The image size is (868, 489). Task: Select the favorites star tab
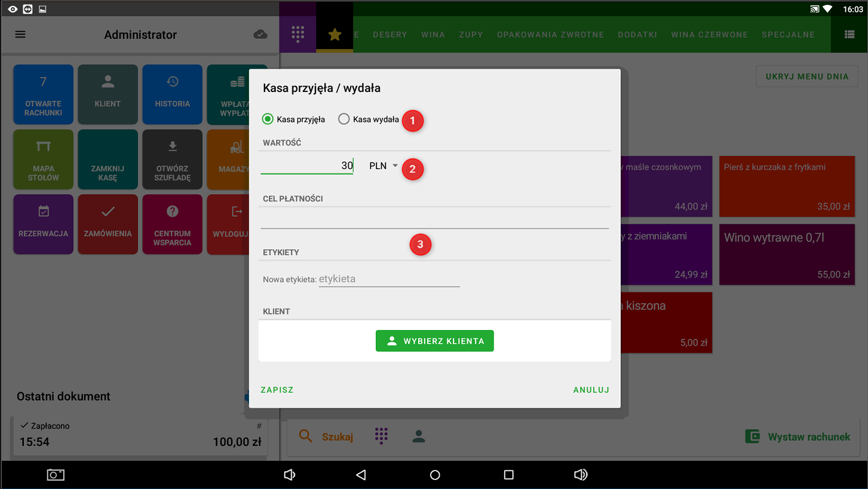tap(335, 35)
